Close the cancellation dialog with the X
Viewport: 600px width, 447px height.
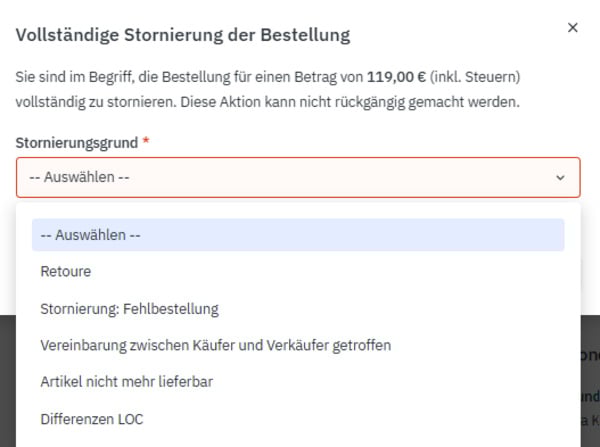[x=572, y=28]
